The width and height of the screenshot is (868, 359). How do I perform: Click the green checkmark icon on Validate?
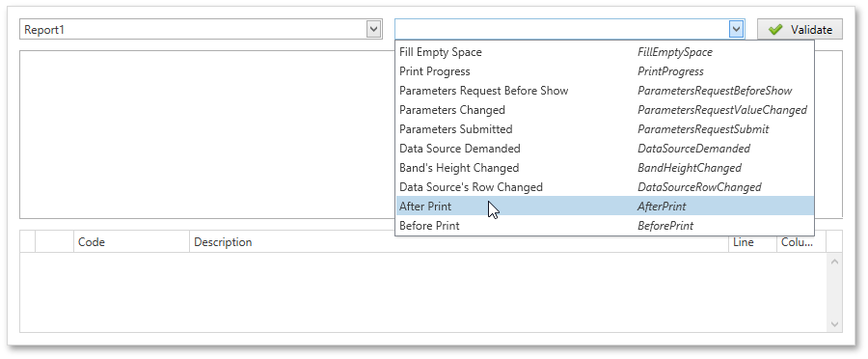(x=775, y=30)
